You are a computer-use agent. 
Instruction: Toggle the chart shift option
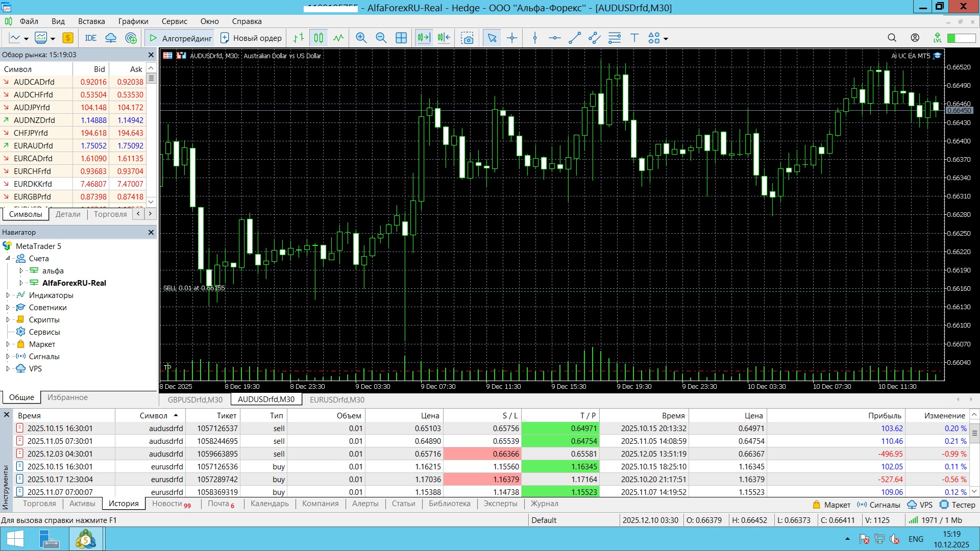[x=444, y=38]
